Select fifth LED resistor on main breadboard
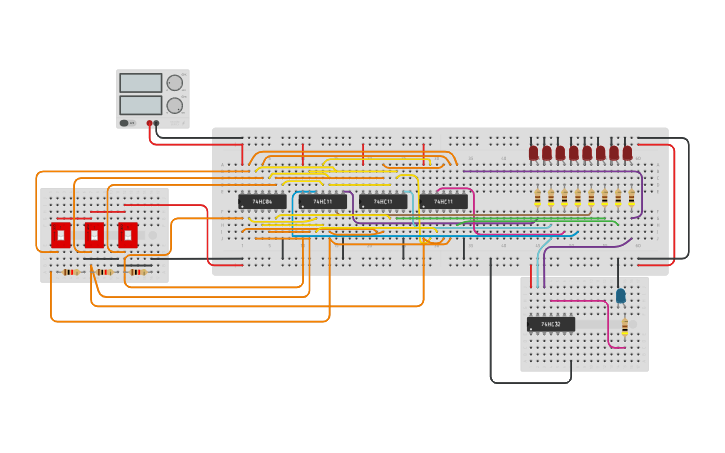 coord(591,198)
